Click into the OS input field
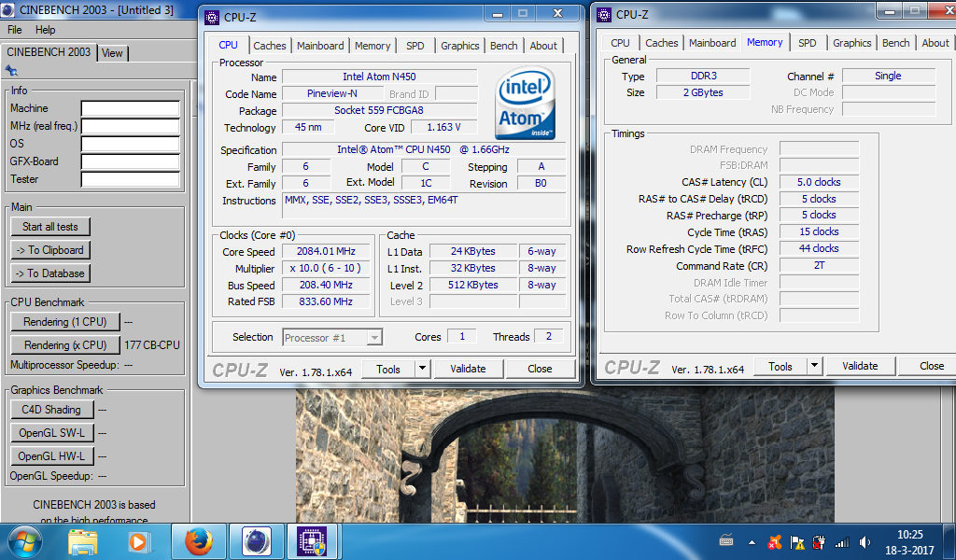This screenshot has height=560, width=956. point(131,144)
